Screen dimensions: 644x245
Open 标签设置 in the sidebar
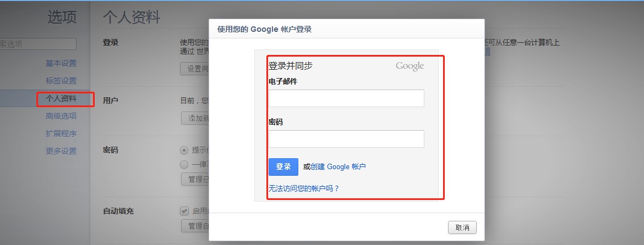point(61,81)
